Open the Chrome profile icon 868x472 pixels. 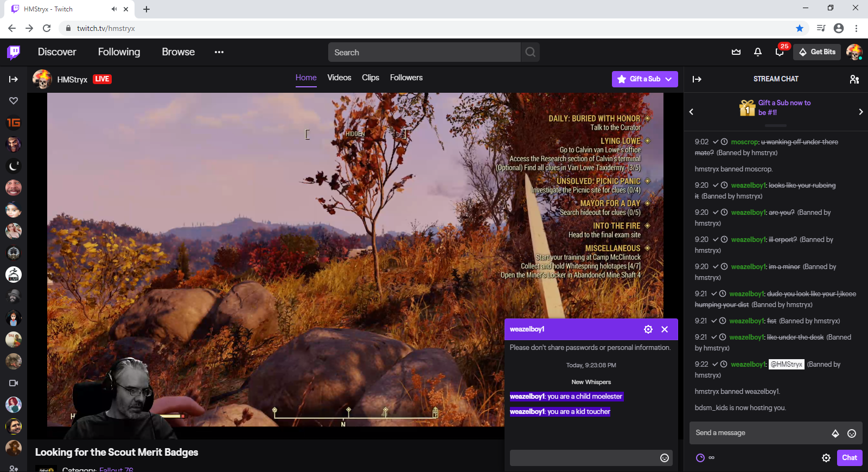839,28
